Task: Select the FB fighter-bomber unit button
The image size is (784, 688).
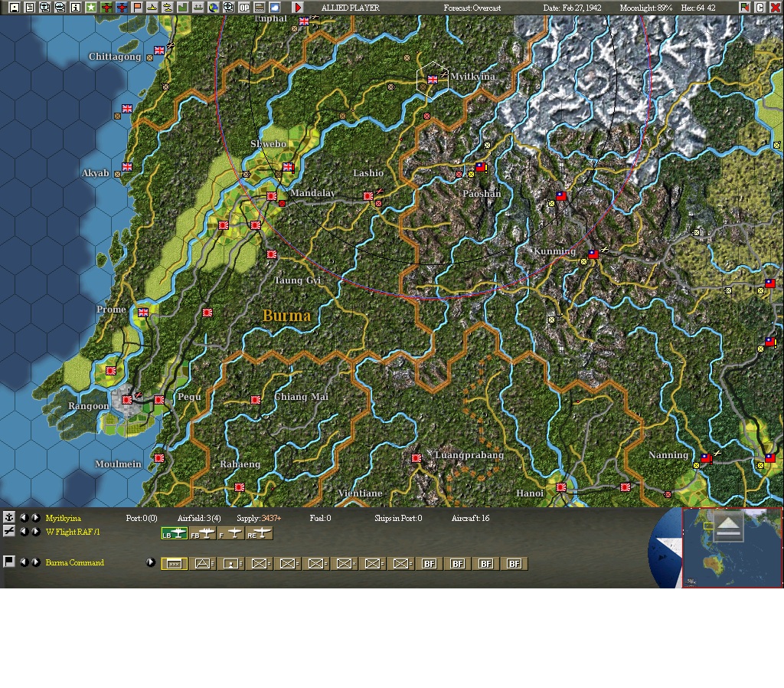Action: [x=202, y=533]
